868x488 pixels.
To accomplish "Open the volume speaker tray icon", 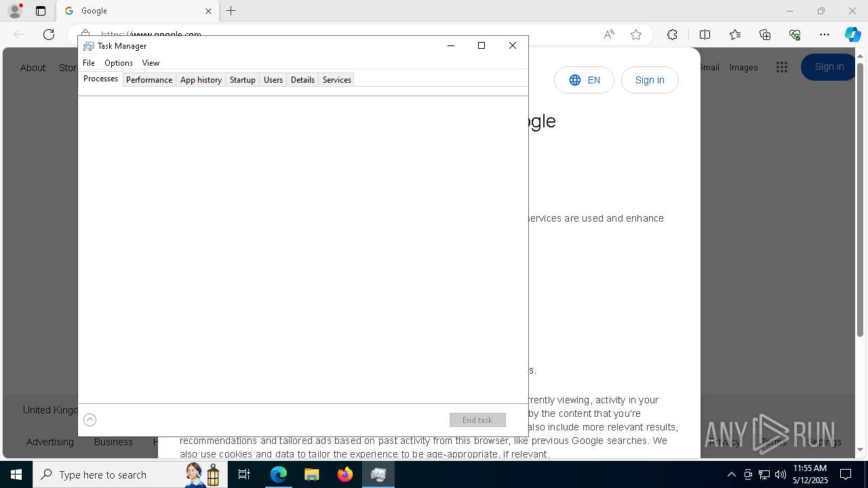I will (780, 474).
